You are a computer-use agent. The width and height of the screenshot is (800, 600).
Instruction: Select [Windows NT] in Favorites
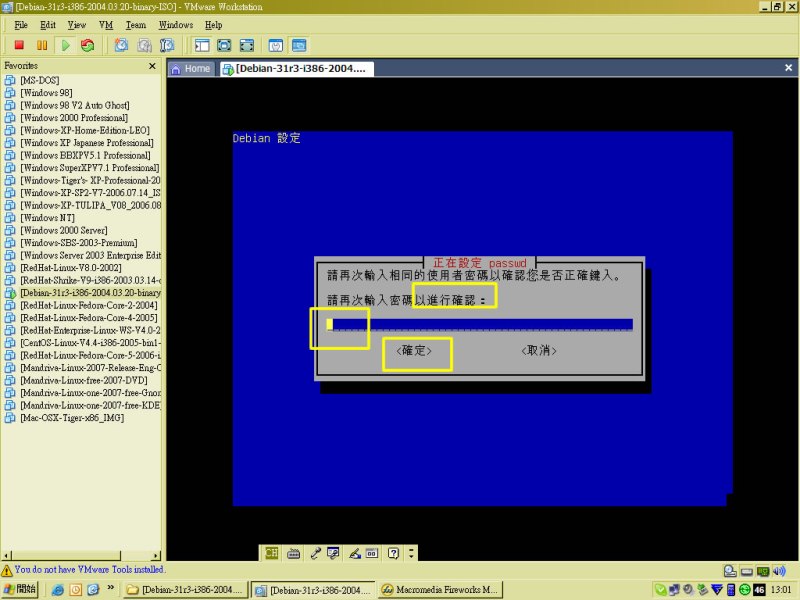coord(47,217)
